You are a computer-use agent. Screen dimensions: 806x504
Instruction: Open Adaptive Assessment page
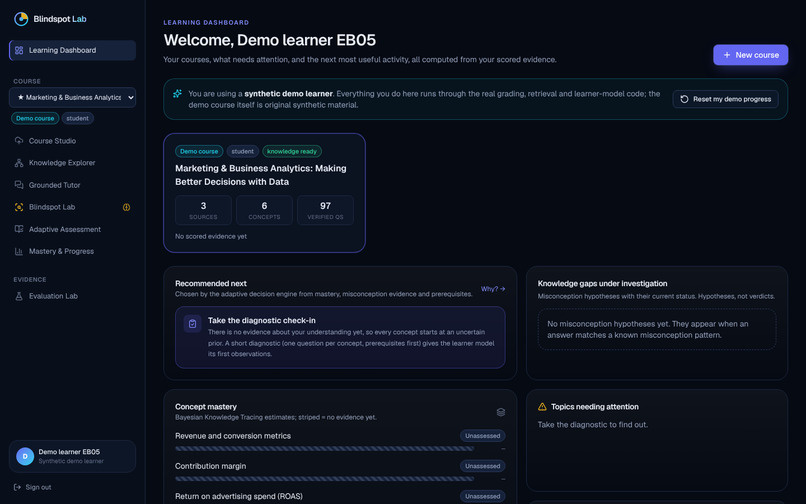72,229
